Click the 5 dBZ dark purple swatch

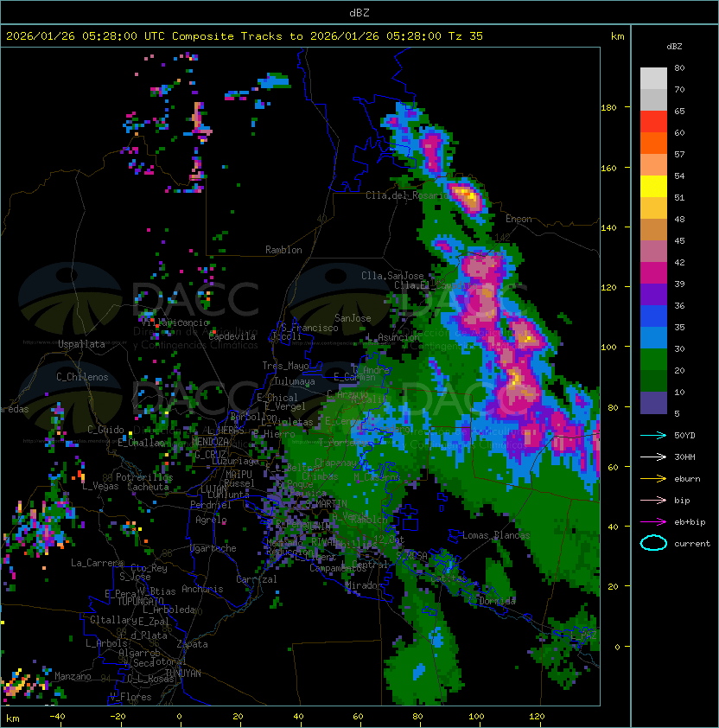(653, 403)
